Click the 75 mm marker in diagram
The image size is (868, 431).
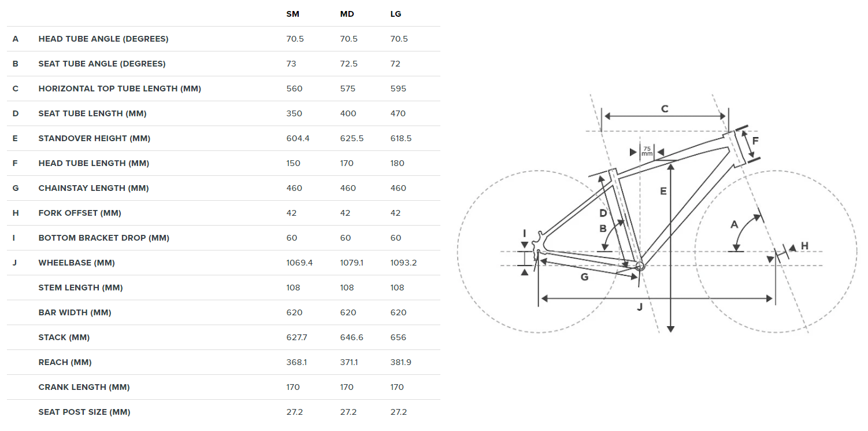click(647, 151)
